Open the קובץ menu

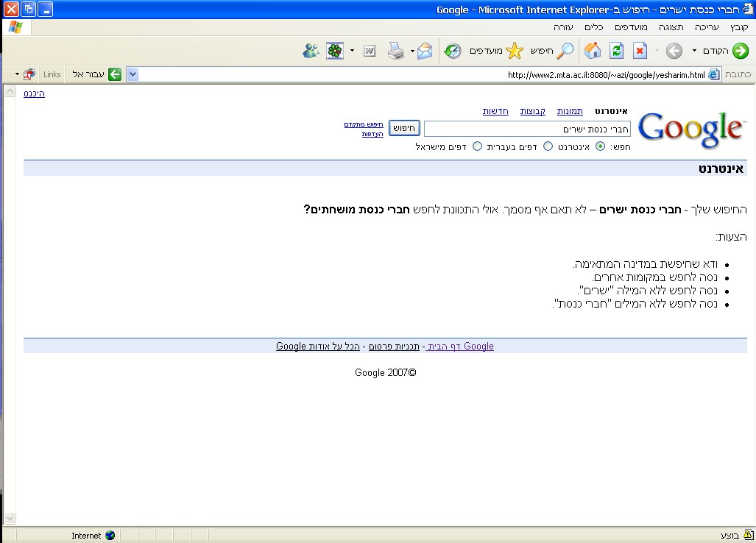coord(738,27)
